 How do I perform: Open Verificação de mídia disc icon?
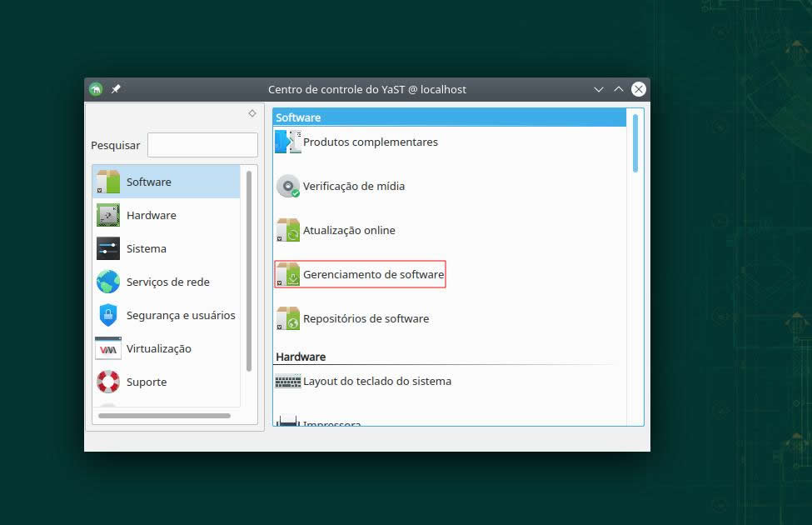[288, 187]
